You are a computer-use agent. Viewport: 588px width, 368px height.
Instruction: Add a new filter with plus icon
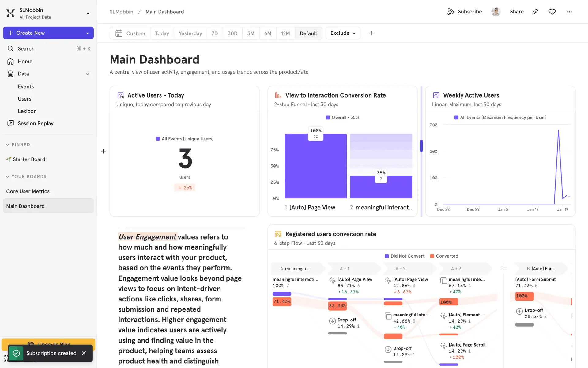(371, 33)
